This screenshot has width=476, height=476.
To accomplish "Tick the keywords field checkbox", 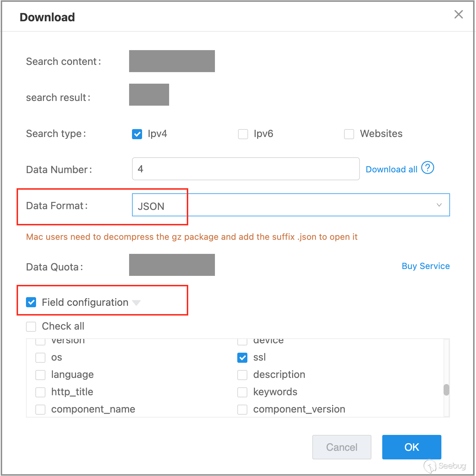I will click(x=242, y=392).
